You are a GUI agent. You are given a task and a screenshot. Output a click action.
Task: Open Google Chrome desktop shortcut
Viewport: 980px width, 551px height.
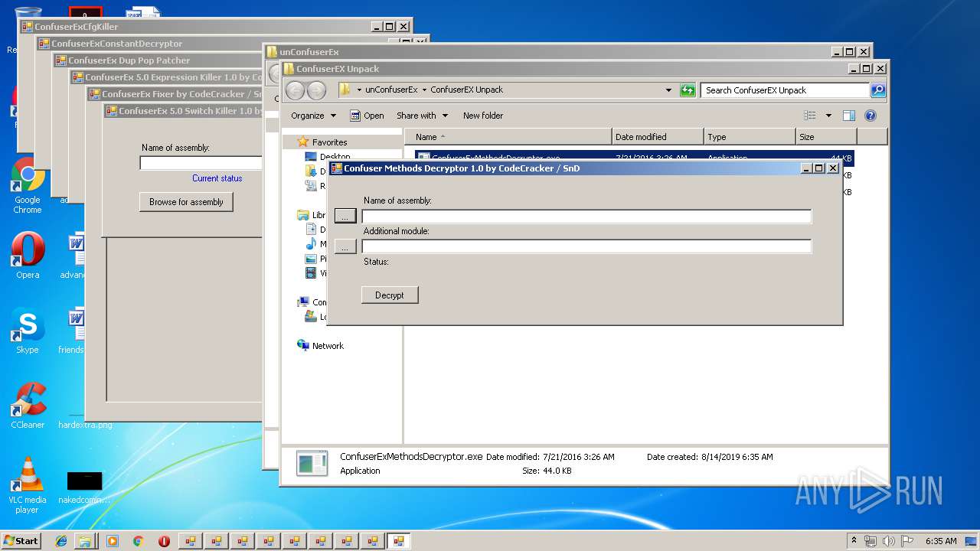click(x=28, y=186)
